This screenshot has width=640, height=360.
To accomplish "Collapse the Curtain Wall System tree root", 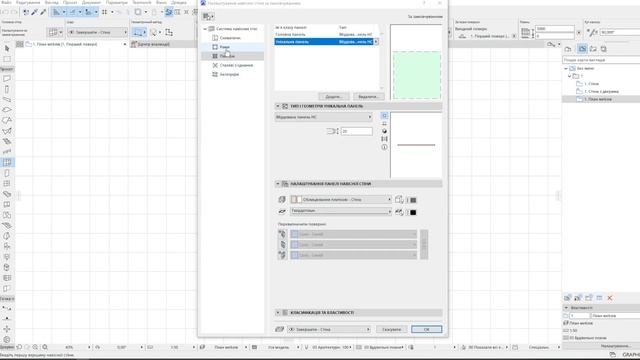I will tap(205, 29).
